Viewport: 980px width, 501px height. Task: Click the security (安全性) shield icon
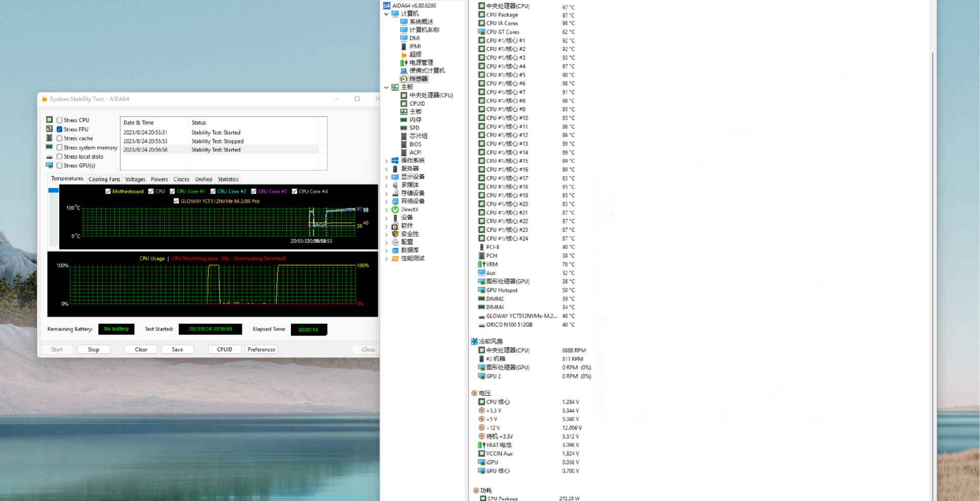coord(395,234)
